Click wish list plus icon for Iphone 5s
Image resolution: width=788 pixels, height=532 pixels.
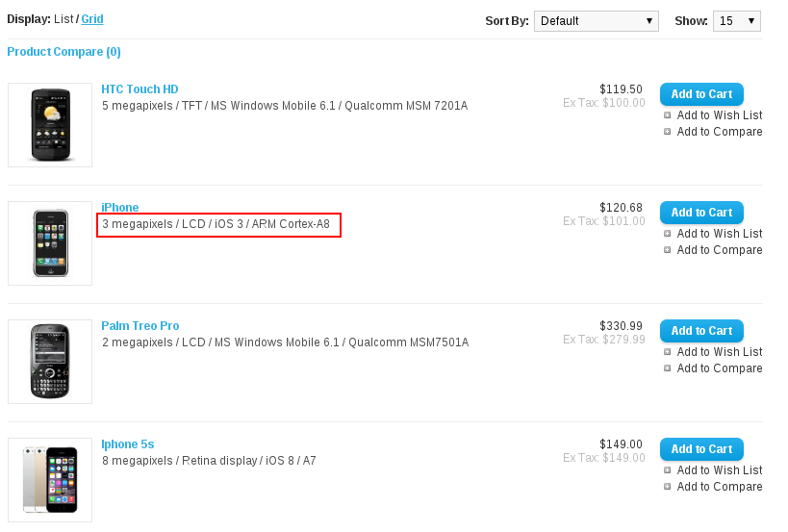point(667,470)
